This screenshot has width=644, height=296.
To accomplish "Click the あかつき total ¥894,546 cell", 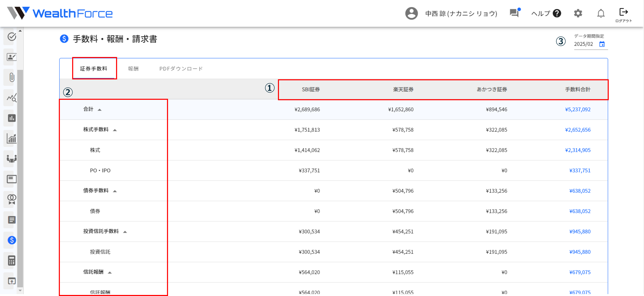I will coord(496,109).
